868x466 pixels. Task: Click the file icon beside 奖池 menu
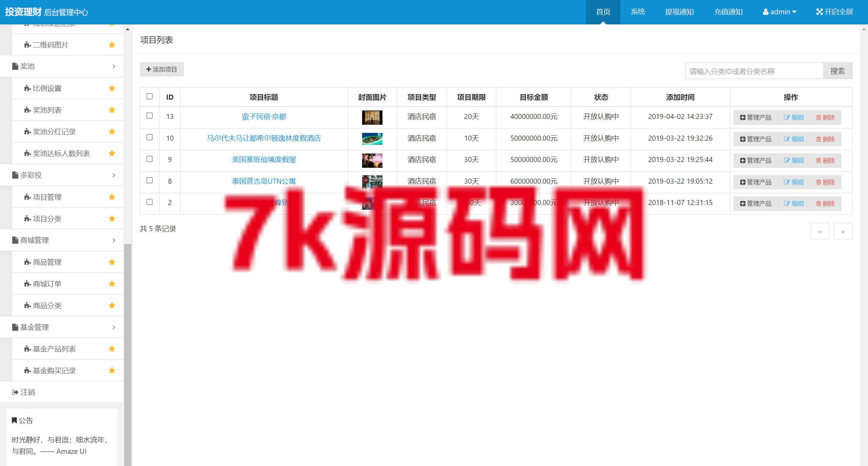click(x=15, y=66)
